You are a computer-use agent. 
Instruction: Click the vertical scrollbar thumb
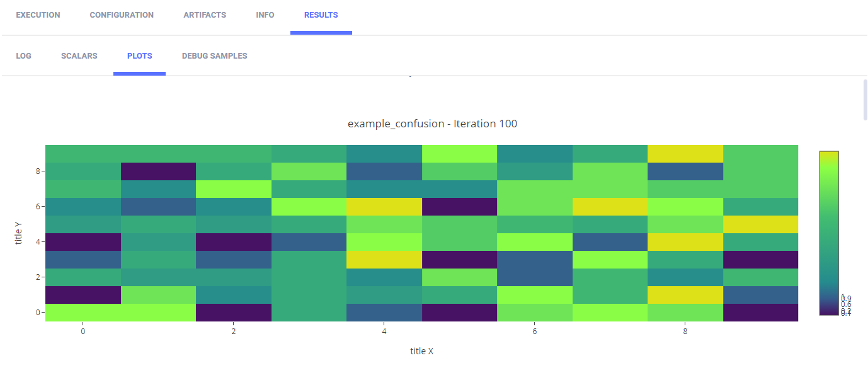pos(865,99)
